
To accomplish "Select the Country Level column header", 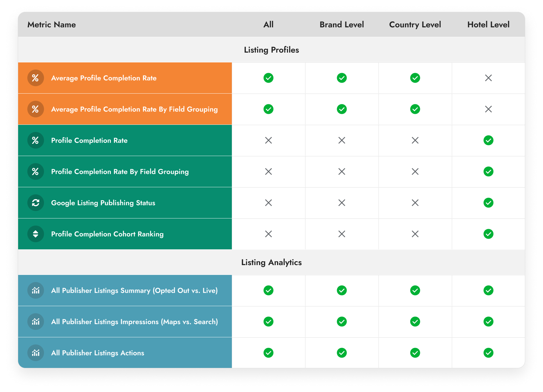I will 415,25.
